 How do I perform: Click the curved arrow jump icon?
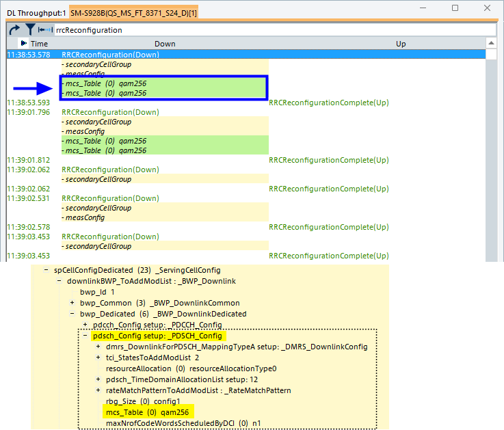[x=14, y=30]
